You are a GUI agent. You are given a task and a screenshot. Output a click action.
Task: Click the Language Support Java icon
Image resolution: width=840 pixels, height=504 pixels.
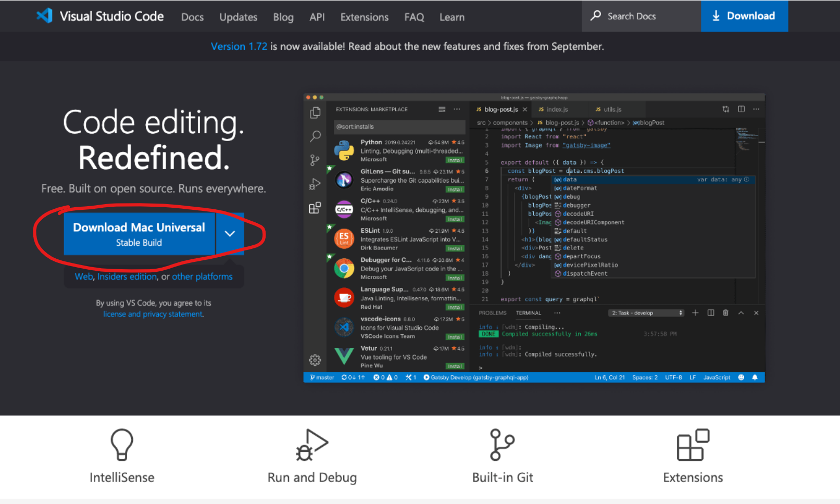click(344, 298)
